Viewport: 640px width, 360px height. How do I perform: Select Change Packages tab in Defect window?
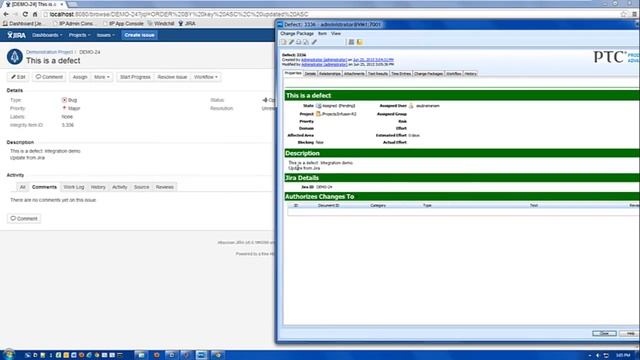pyautogui.click(x=428, y=74)
